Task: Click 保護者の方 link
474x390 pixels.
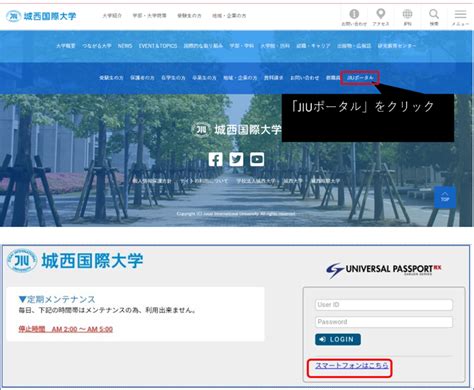Action: click(142, 78)
